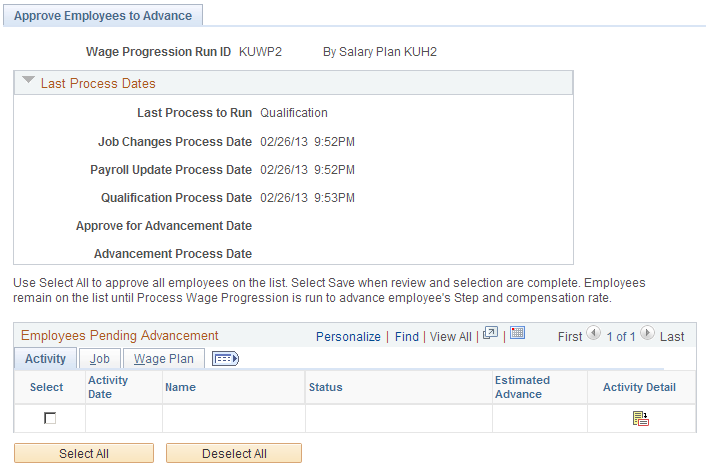Switch to the Job tab
Screen dimensions: 706x470
click(x=100, y=359)
